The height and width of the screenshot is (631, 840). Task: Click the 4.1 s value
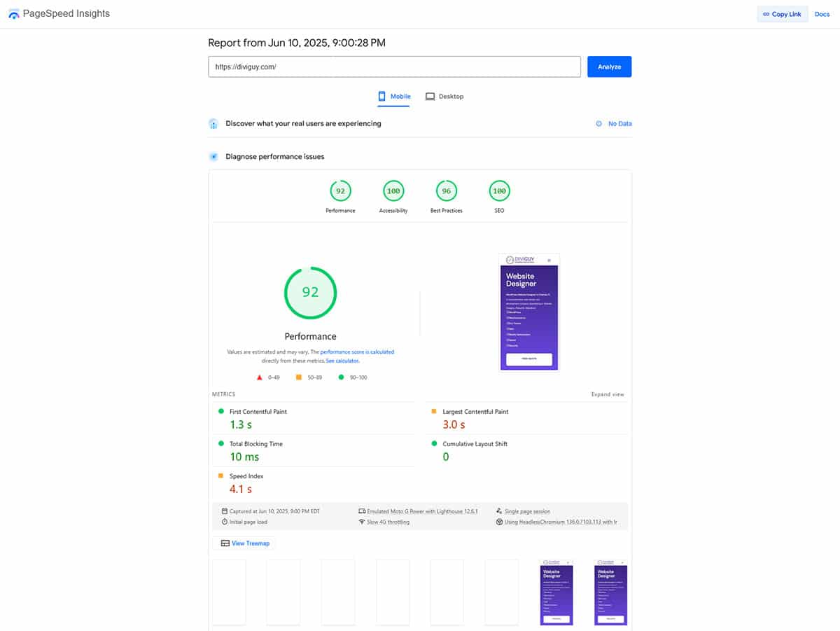pyautogui.click(x=241, y=489)
